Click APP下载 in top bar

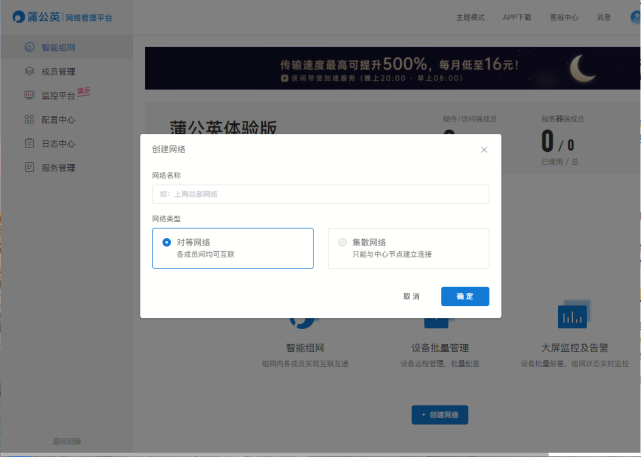pos(517,17)
